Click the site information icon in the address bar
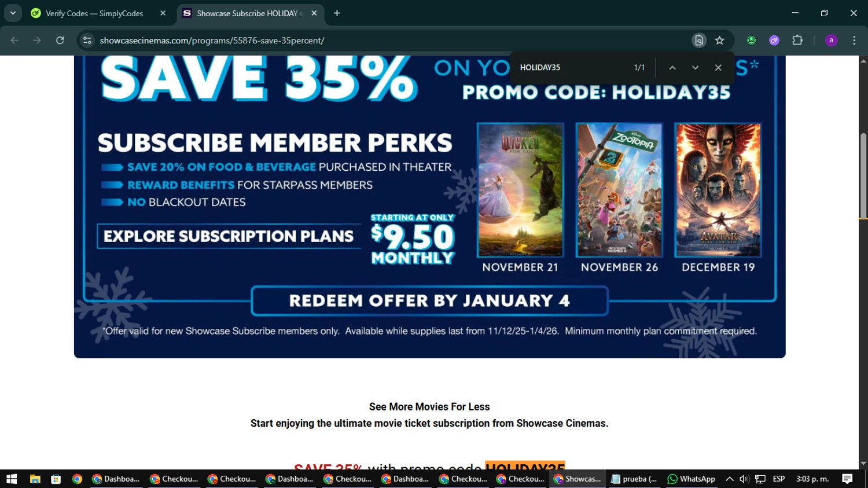The image size is (868, 488). coord(87,41)
